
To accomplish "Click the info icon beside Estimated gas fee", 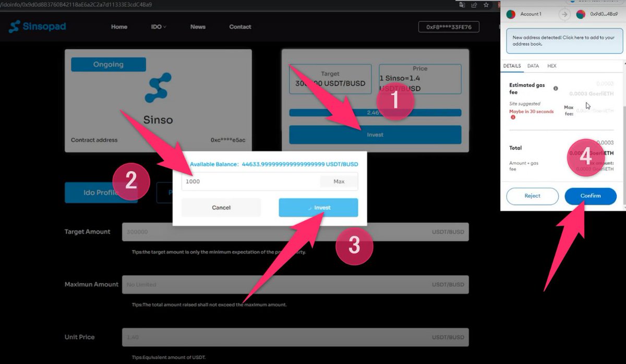I will [556, 88].
